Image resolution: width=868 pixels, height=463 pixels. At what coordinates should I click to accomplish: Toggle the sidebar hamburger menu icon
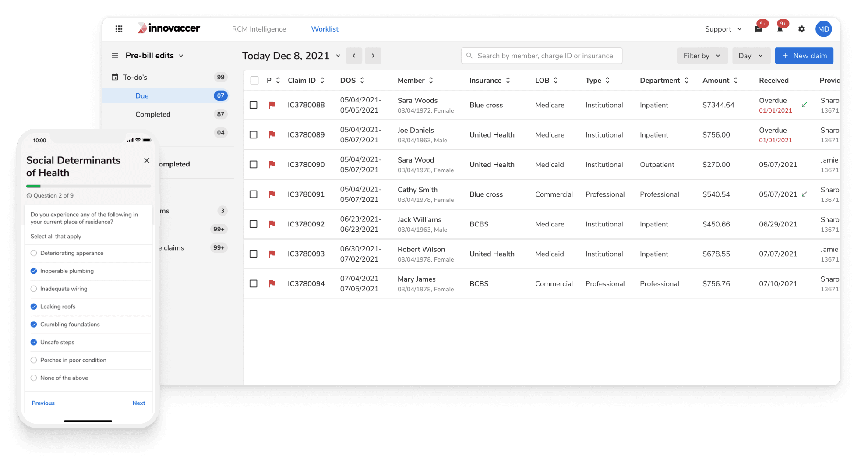pos(115,56)
